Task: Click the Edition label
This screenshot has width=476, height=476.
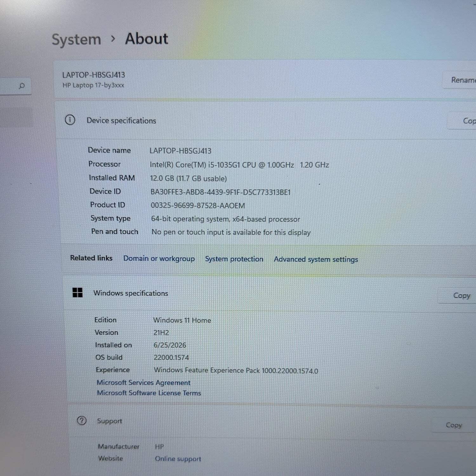Action: pos(105,320)
